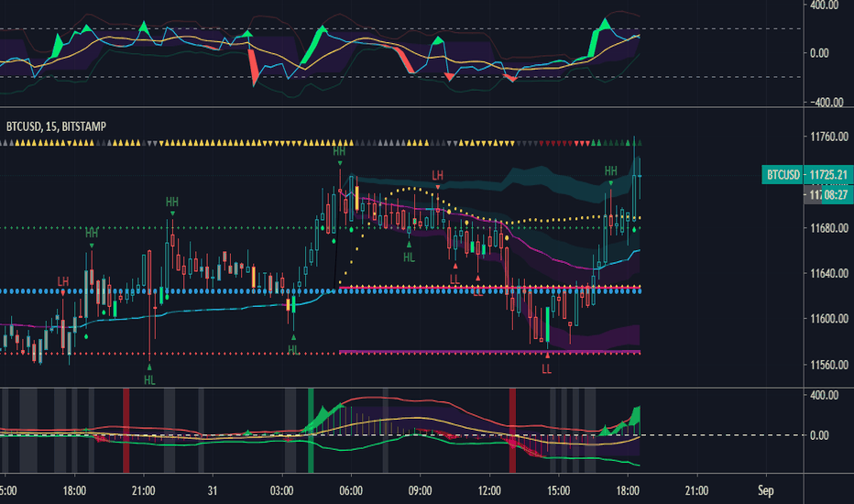The height and width of the screenshot is (504, 854).
Task: Click the Sep month label on time axis
Action: click(x=766, y=491)
